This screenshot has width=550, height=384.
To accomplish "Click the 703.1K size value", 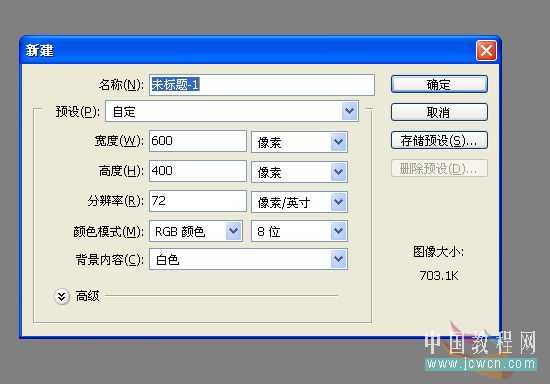I will (439, 276).
